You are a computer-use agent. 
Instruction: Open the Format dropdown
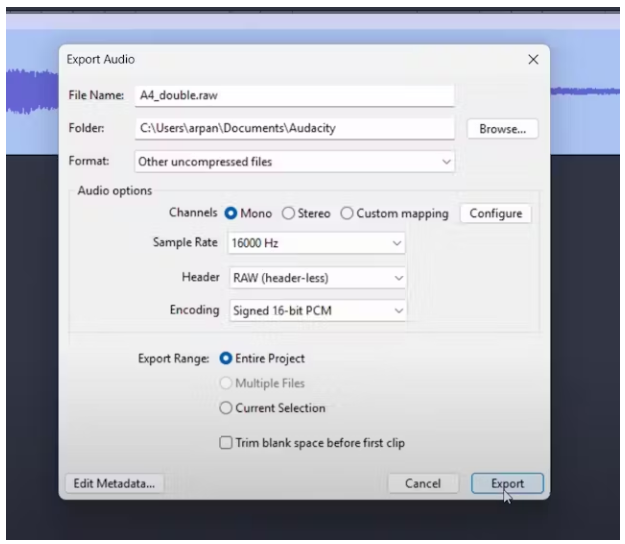click(x=293, y=161)
